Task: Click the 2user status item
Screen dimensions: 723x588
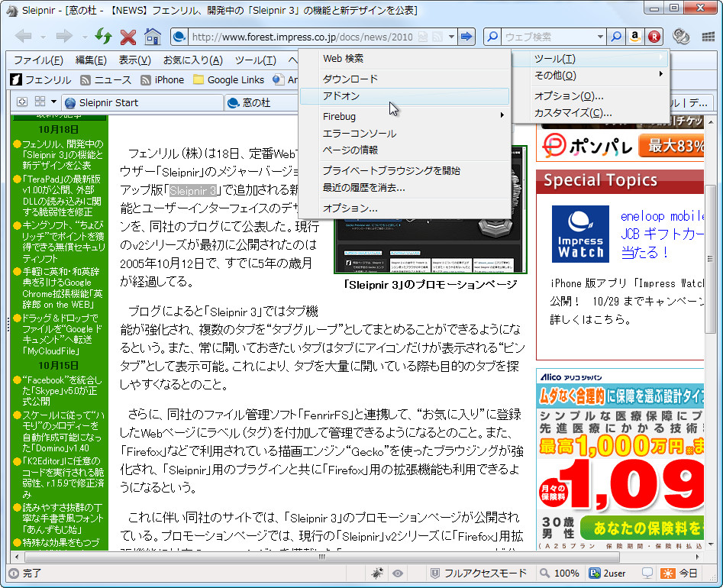Action: (608, 573)
